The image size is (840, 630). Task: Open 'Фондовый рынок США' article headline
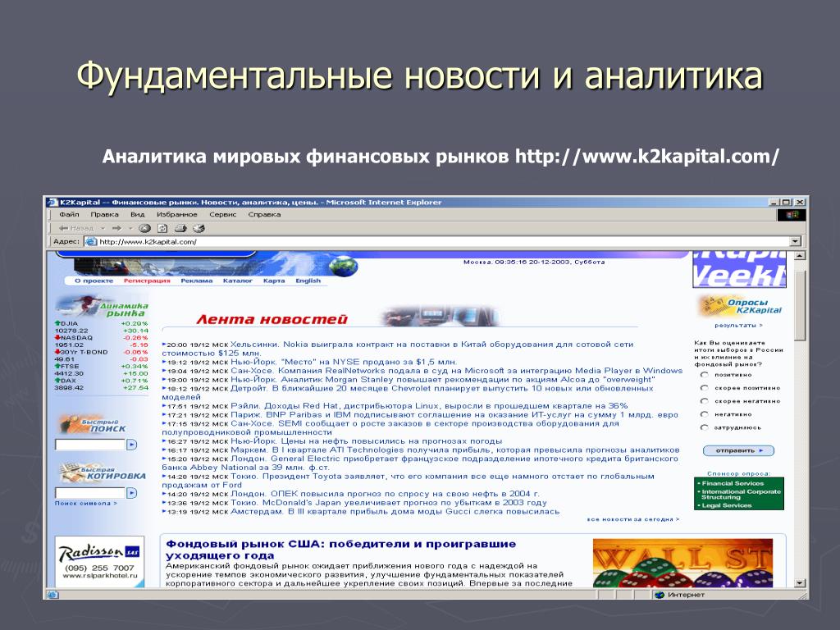pos(340,550)
